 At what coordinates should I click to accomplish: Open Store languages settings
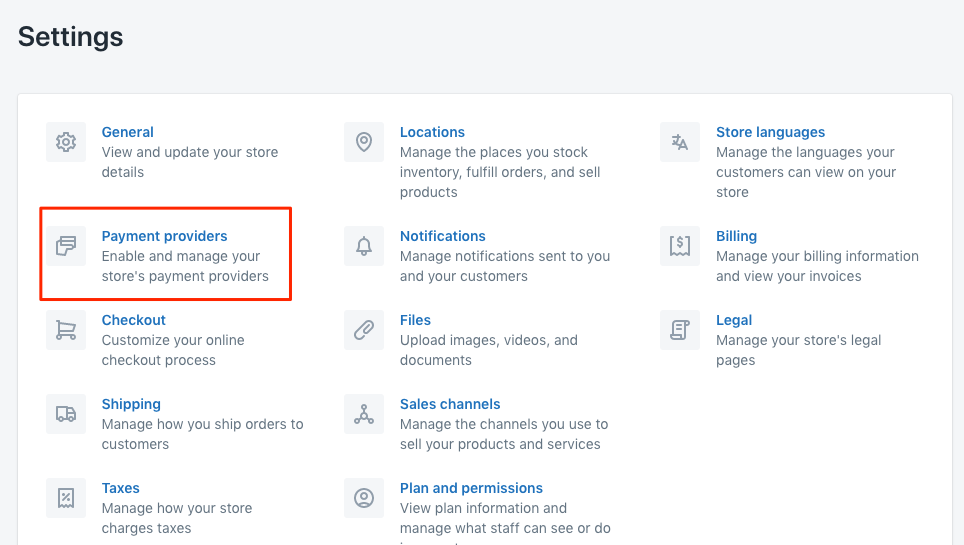(x=770, y=132)
